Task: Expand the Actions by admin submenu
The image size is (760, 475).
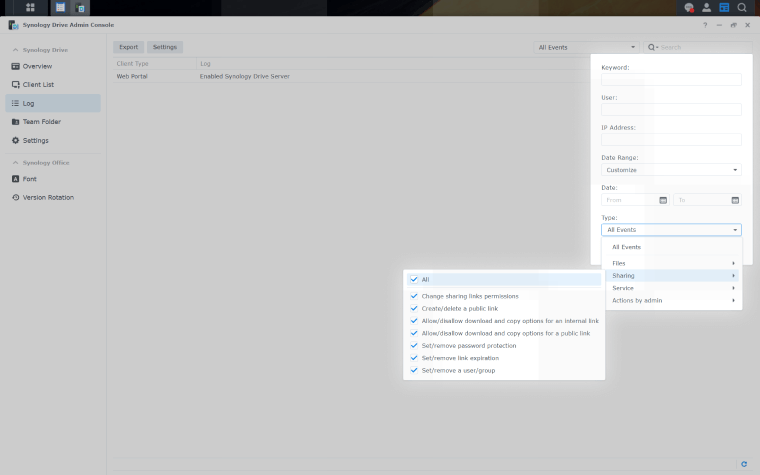Action: point(673,300)
